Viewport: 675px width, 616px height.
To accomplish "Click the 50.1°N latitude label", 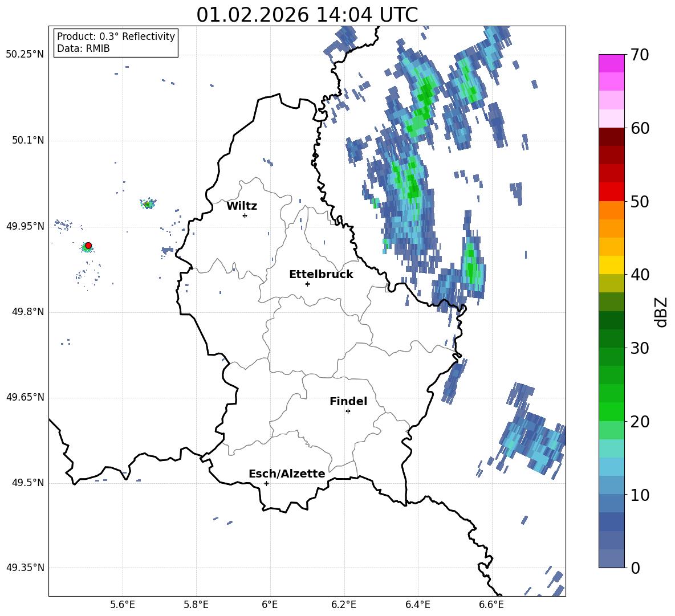I will (27, 141).
